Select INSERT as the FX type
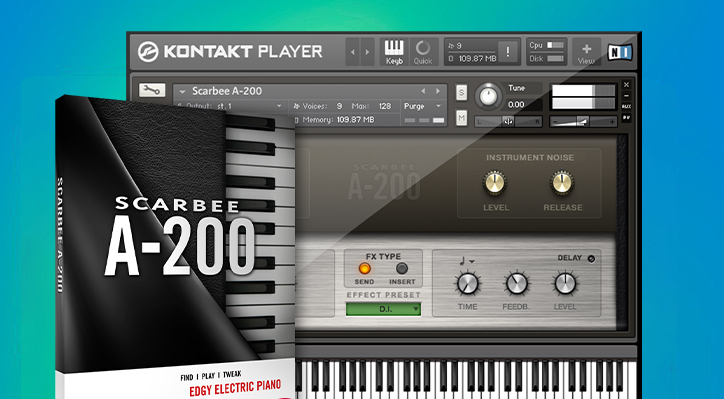 coord(402,268)
